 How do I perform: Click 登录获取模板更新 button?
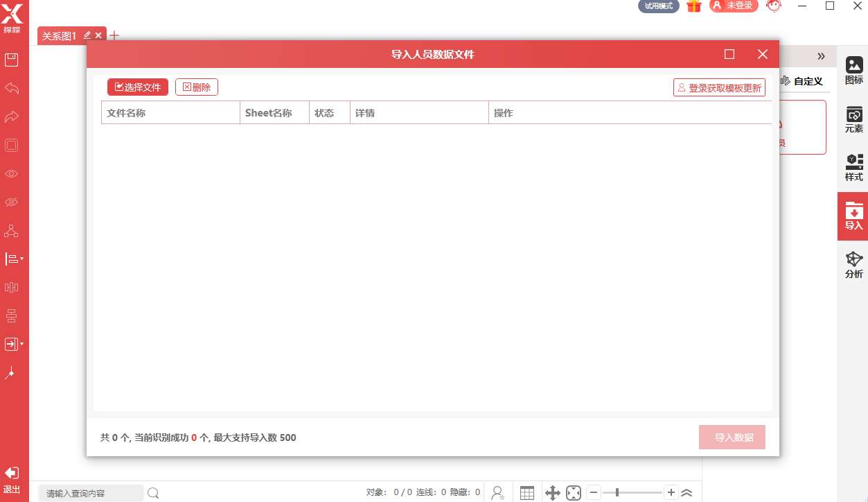point(719,87)
